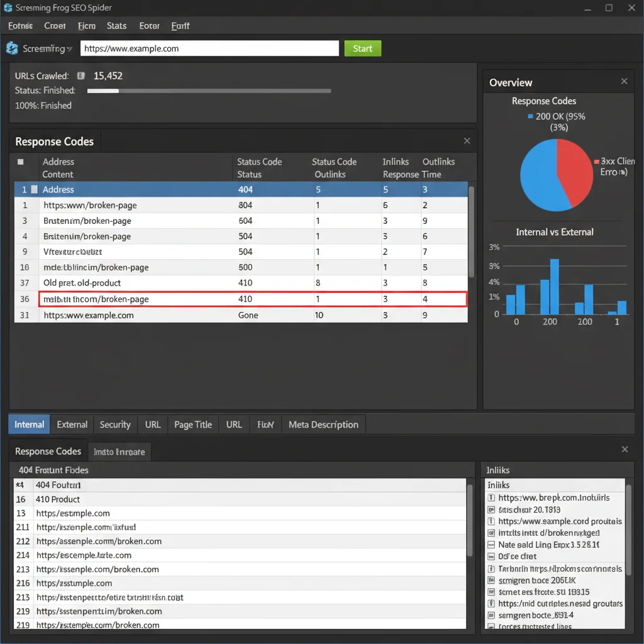Click the Response Codes table scrollbar
644x644 pixels.
pyautogui.click(x=472, y=232)
